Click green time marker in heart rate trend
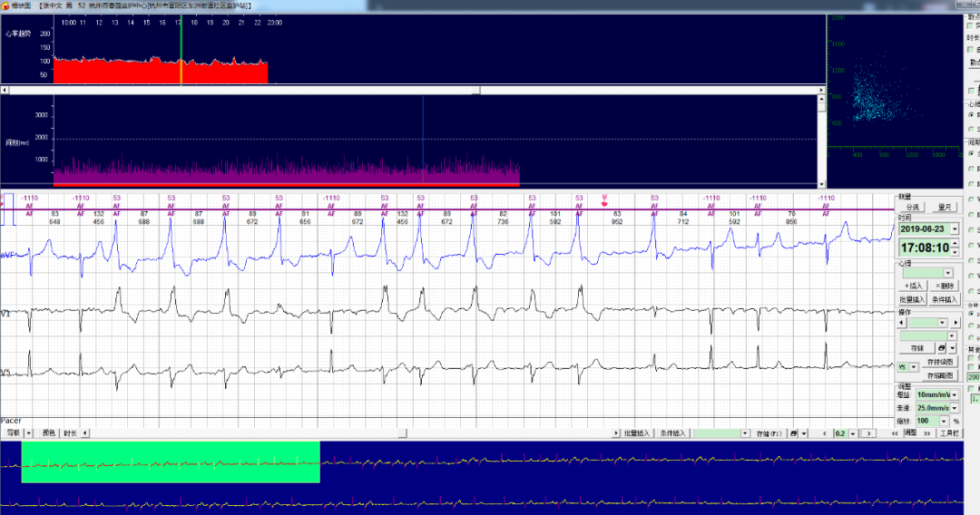This screenshot has width=980, height=515. 181,50
